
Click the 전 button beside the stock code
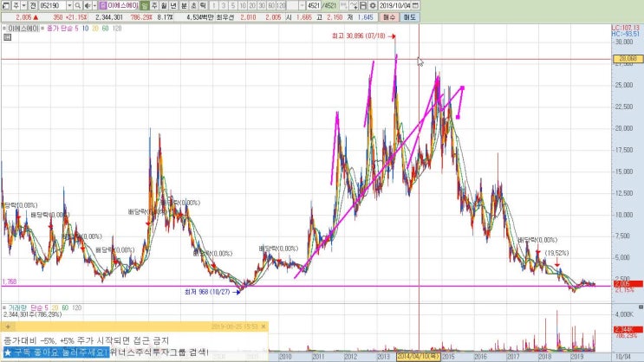point(33,6)
